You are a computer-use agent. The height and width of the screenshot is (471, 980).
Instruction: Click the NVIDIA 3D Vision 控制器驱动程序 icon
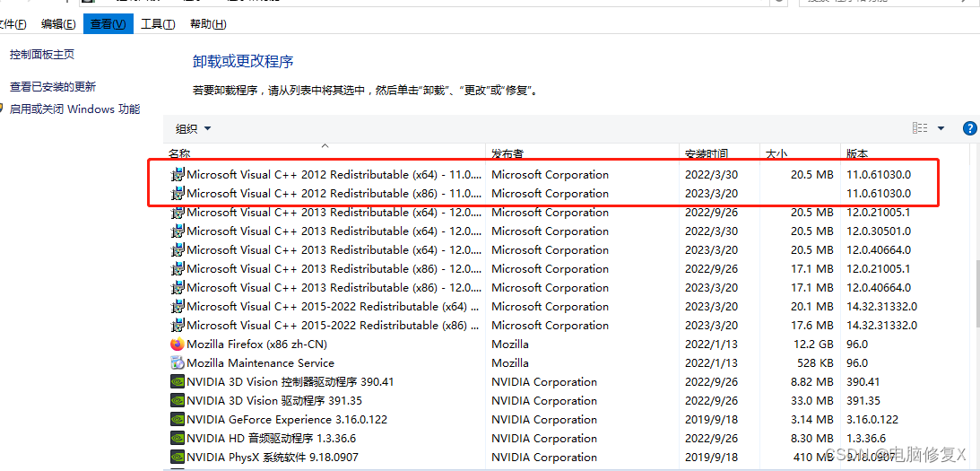click(x=178, y=381)
